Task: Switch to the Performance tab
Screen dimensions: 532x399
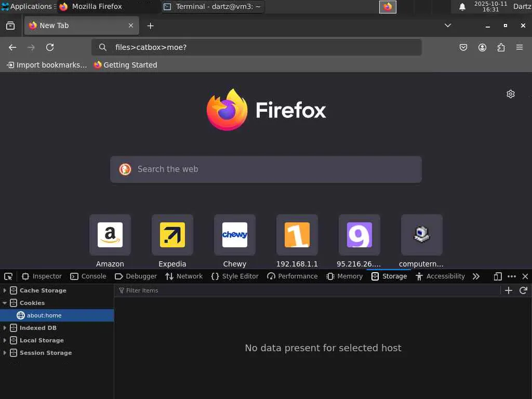Action: (292, 276)
